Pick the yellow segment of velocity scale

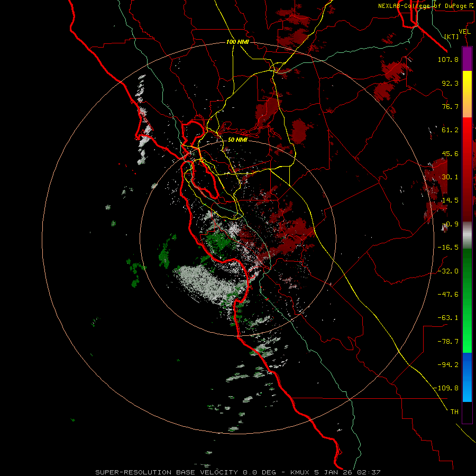pyautogui.click(x=467, y=94)
